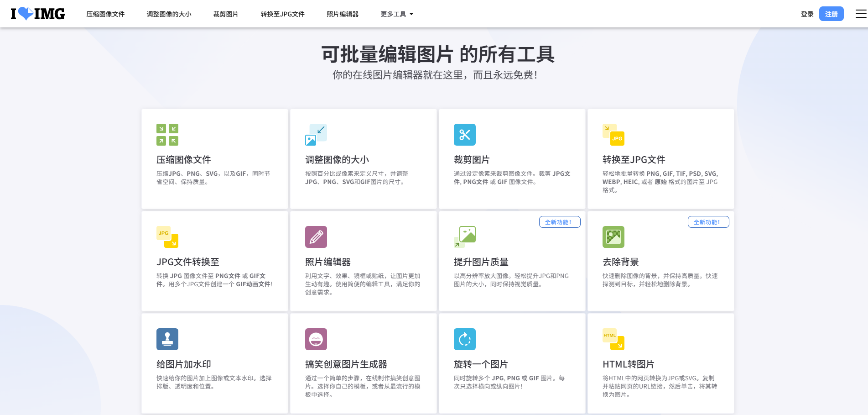Select the meme generator smiley icon
The height and width of the screenshot is (415, 868).
pyautogui.click(x=316, y=339)
